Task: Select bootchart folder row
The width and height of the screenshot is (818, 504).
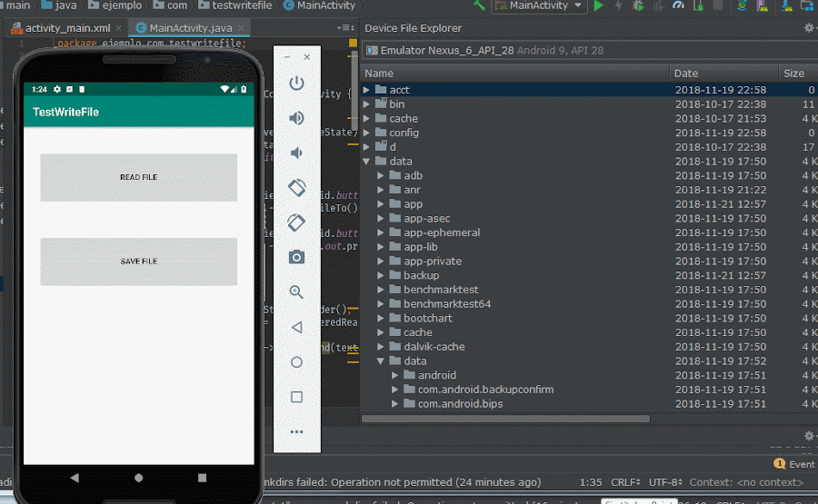Action: coord(590,318)
